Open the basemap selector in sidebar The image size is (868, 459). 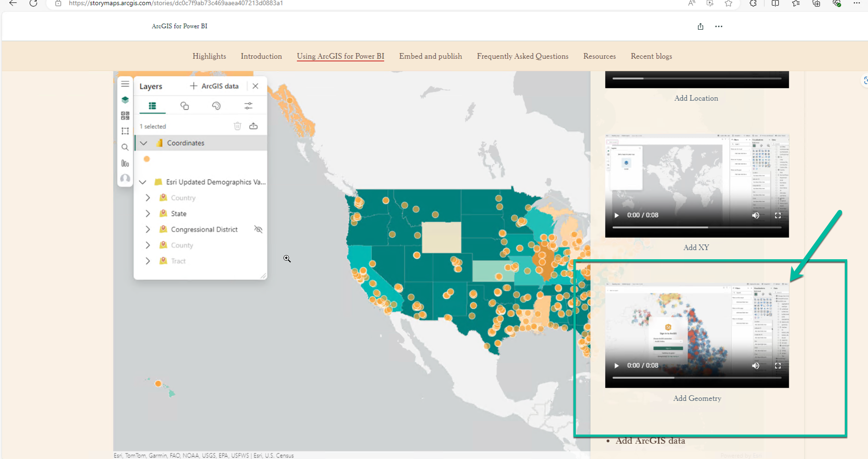pos(125,116)
